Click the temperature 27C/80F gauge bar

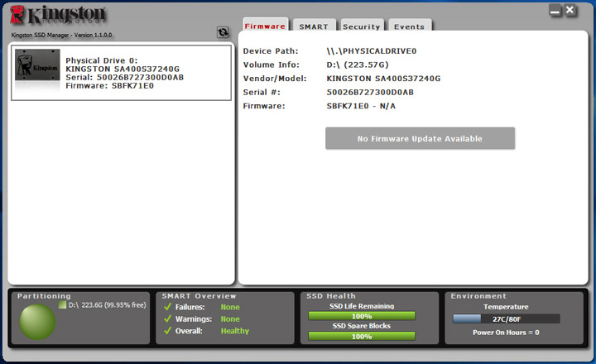pyautogui.click(x=507, y=318)
